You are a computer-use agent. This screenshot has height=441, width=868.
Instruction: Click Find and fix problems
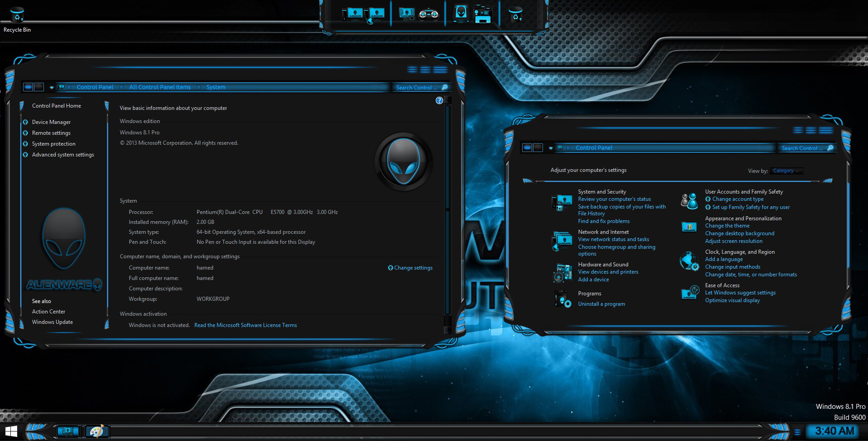(x=604, y=221)
